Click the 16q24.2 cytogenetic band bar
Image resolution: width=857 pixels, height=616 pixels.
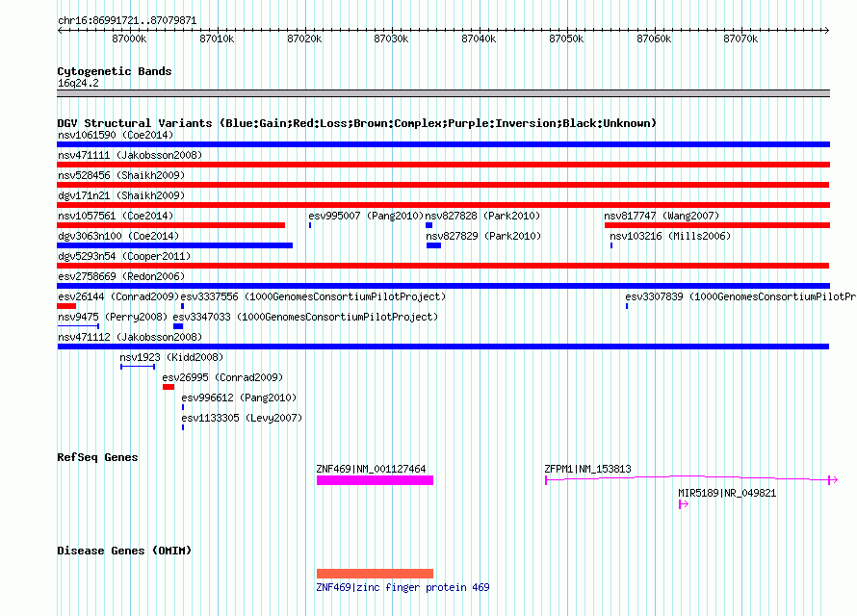coord(443,93)
